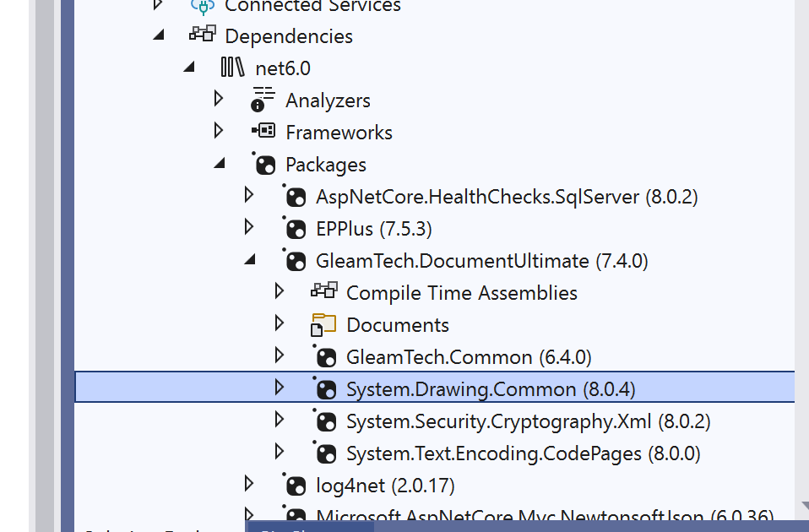This screenshot has width=809, height=532.
Task: Collapse the net6.0 tree node
Action: tap(189, 68)
